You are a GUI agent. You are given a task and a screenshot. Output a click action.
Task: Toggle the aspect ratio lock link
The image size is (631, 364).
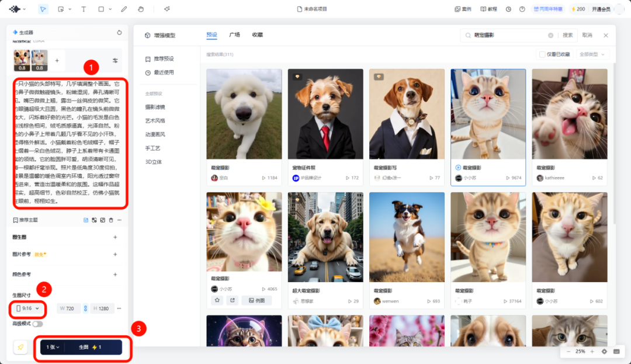85,308
